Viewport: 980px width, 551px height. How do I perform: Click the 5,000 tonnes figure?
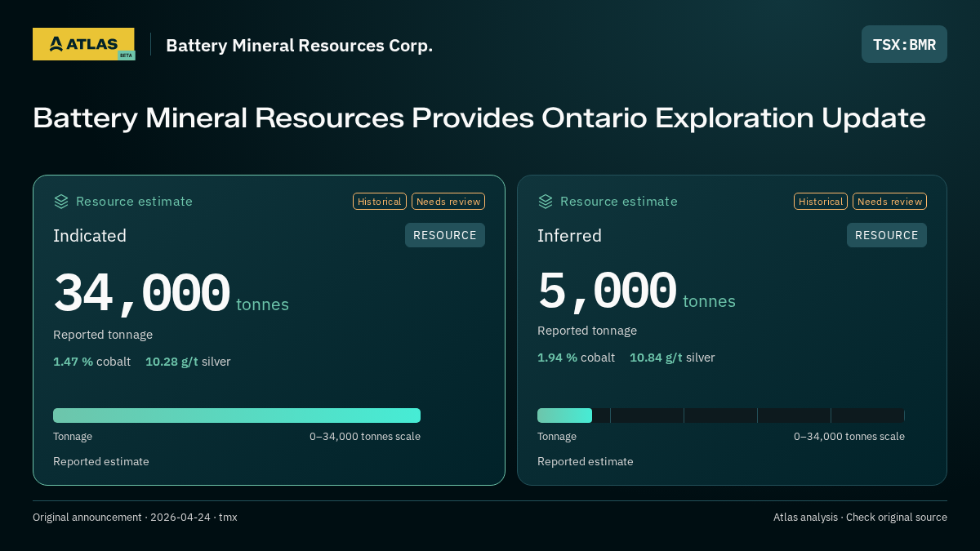(636, 291)
